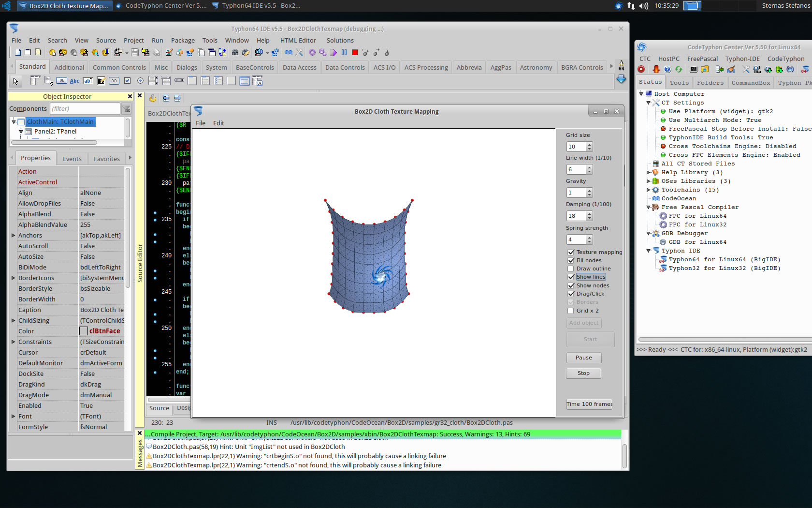812x508 pixels.
Task: Click the blue help question icon in CodeTyphon Center
Action: [667, 69]
